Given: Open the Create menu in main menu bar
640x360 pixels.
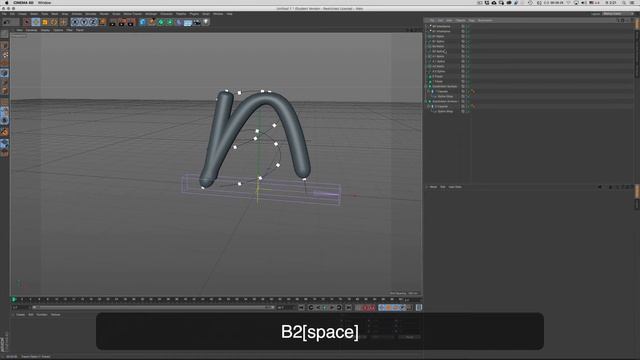Looking at the screenshot, I should pyautogui.click(x=22, y=14).
